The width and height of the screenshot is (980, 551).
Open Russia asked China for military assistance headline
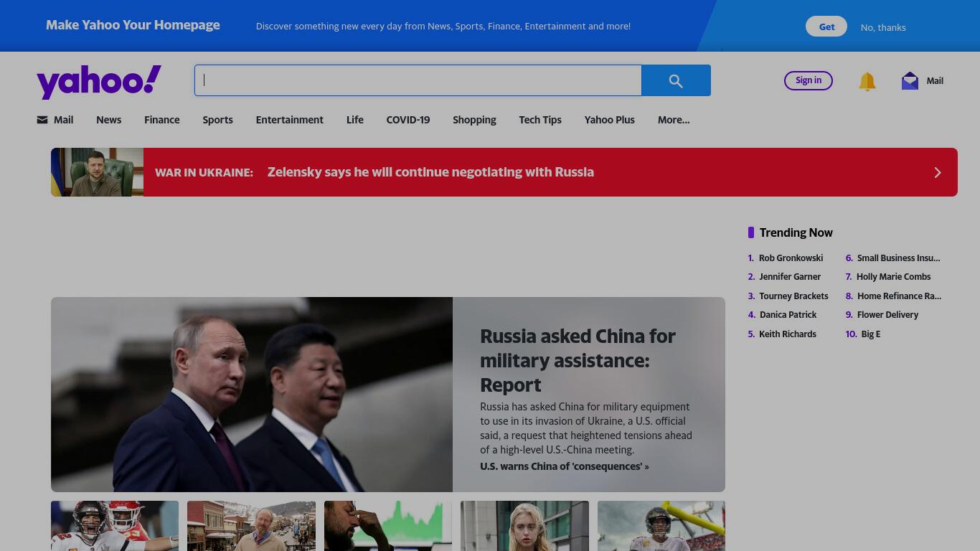coord(578,360)
